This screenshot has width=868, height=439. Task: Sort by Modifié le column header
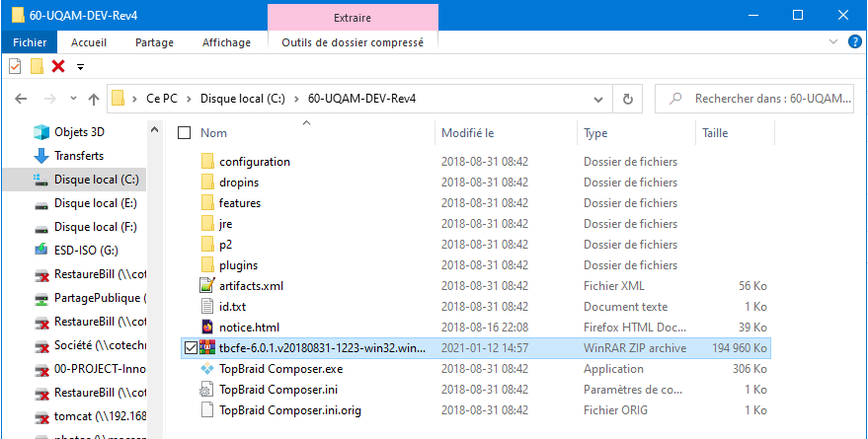tap(468, 133)
